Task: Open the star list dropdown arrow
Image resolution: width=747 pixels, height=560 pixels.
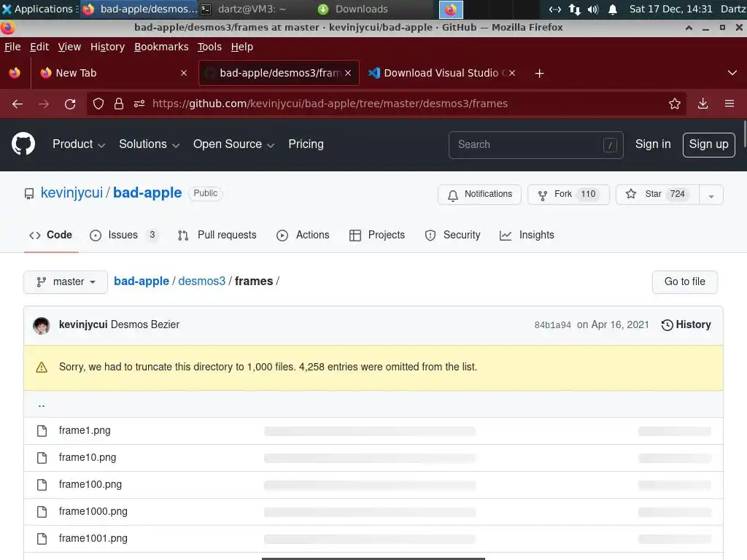Action: 711,195
